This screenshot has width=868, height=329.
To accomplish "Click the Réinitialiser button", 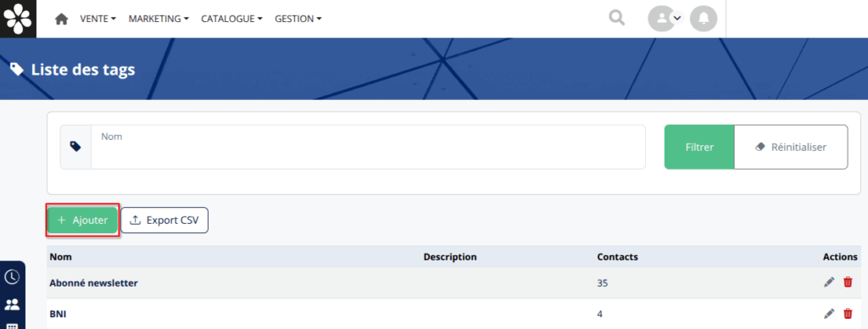I will click(x=791, y=147).
